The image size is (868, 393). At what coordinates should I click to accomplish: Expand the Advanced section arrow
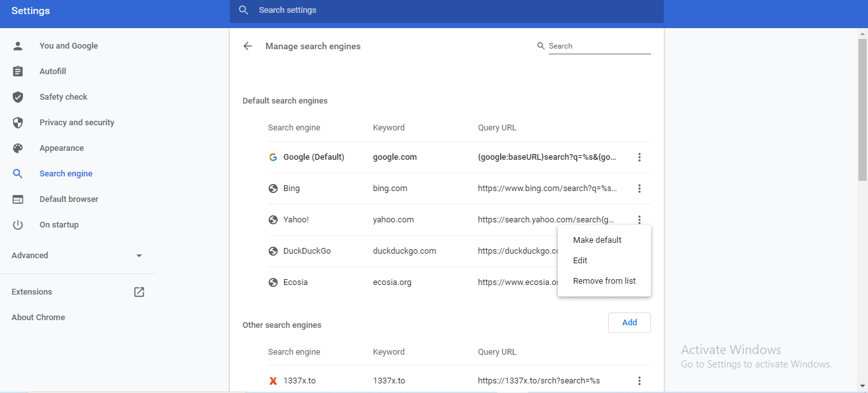[139, 256]
